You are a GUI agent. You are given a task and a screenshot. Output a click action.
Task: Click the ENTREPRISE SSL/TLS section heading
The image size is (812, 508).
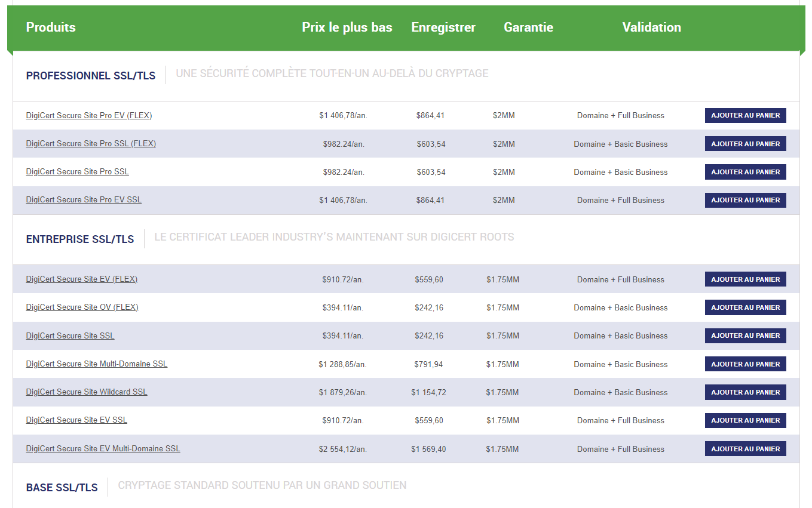pyautogui.click(x=80, y=239)
